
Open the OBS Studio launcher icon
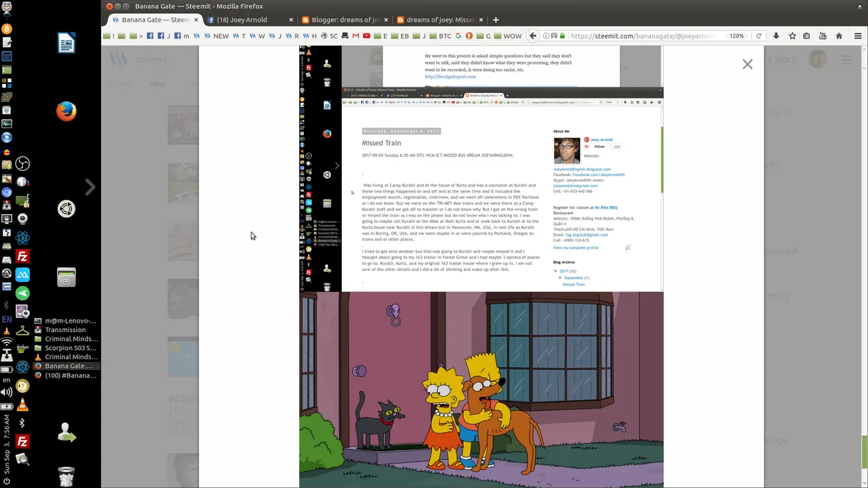pyautogui.click(x=22, y=163)
